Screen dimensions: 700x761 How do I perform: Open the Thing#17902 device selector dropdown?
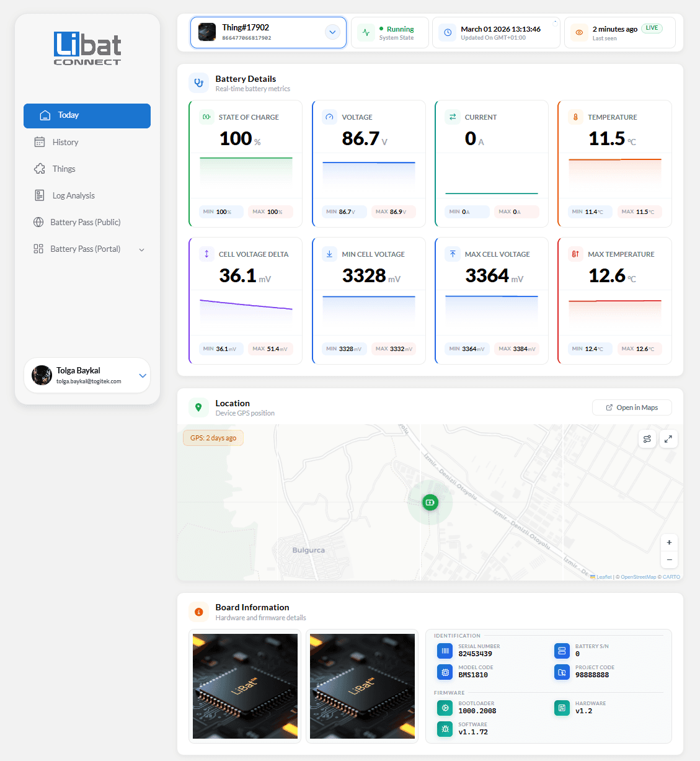pyautogui.click(x=268, y=32)
